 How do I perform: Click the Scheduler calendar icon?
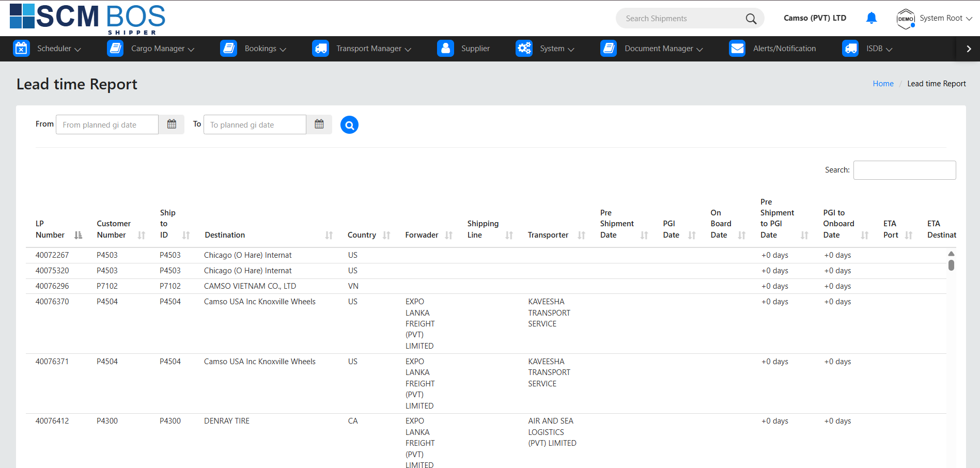click(x=21, y=49)
